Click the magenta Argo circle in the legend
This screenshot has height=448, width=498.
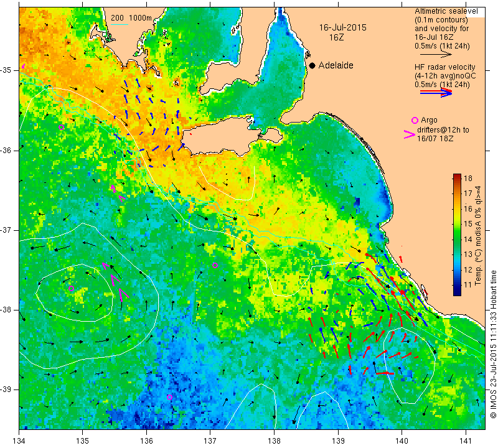[415, 120]
